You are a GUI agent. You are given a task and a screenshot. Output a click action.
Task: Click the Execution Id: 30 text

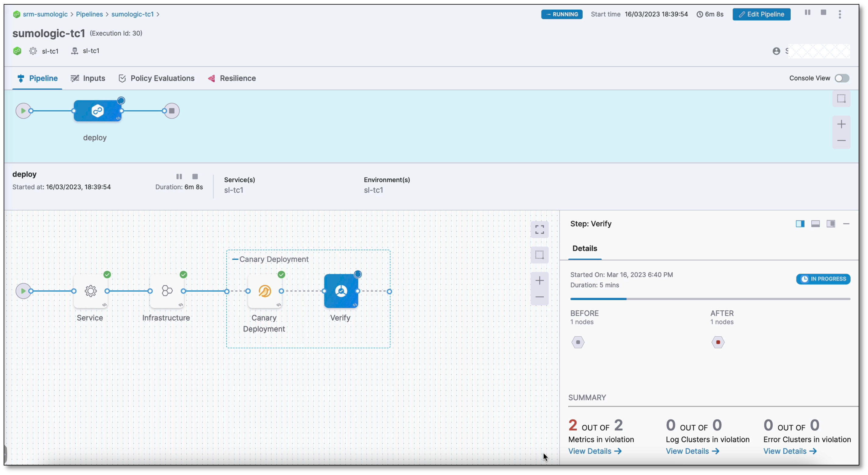click(116, 33)
